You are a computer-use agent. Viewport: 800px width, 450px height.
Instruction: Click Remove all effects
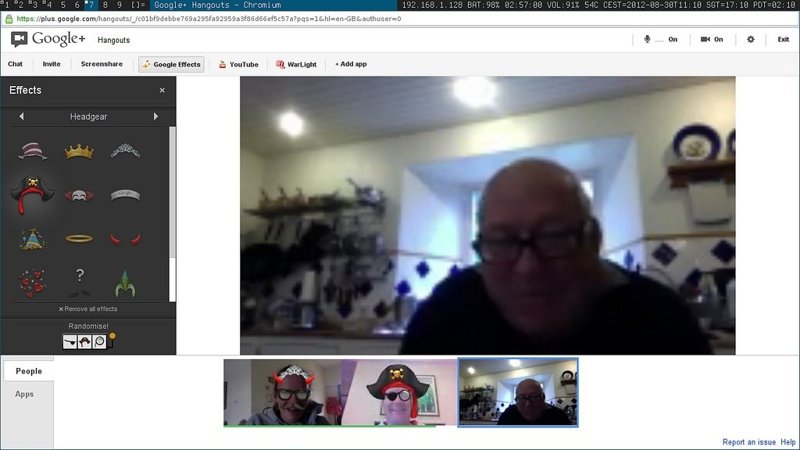pyautogui.click(x=88, y=309)
